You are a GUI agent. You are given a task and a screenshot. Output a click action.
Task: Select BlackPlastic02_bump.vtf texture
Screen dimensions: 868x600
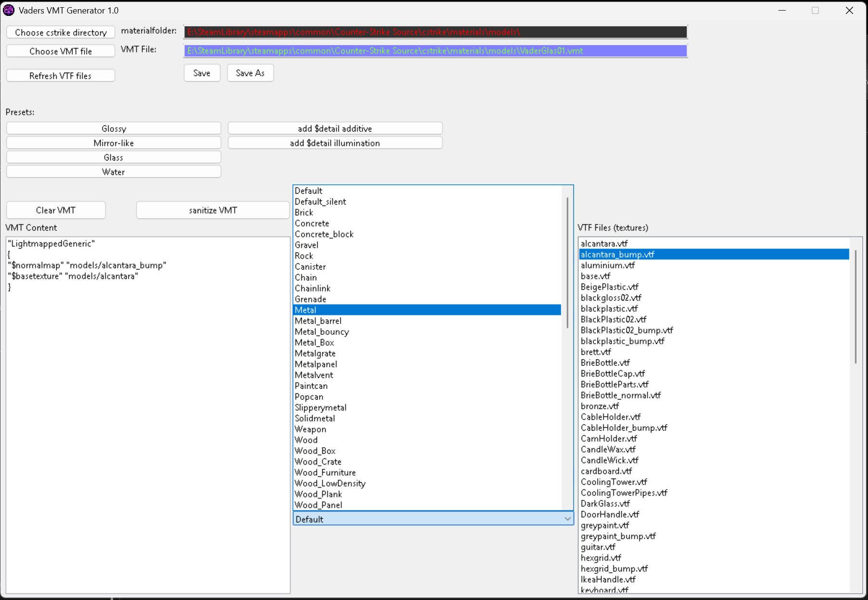[714, 330]
